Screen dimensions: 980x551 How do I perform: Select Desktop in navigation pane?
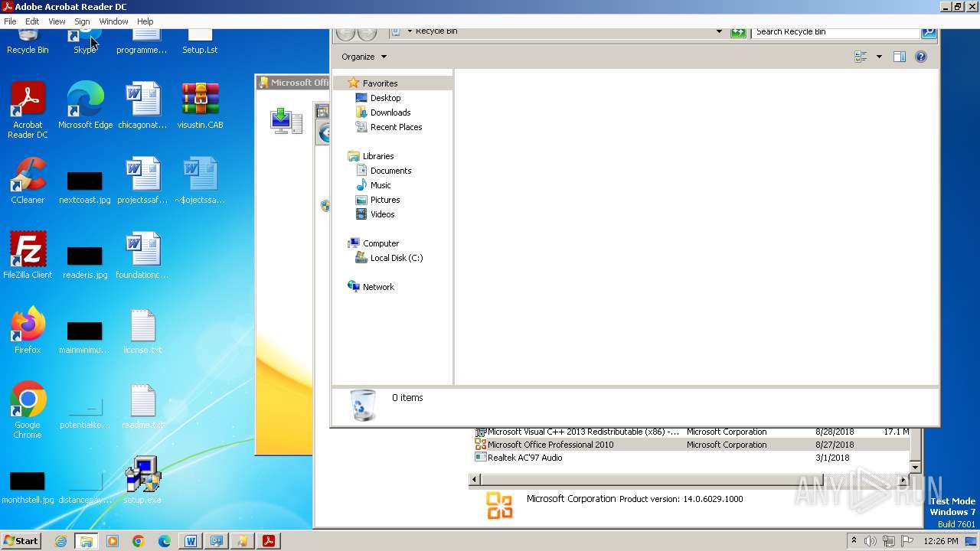pos(385,98)
